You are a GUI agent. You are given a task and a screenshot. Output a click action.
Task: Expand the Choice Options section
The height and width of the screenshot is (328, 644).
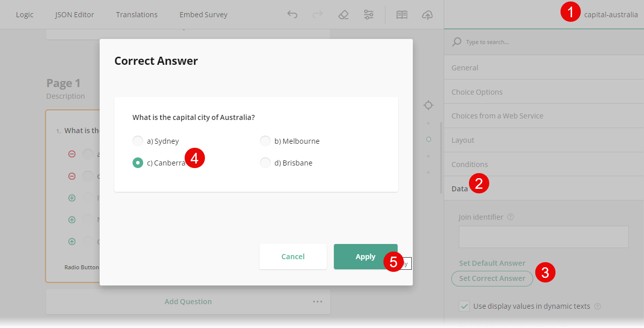click(477, 92)
